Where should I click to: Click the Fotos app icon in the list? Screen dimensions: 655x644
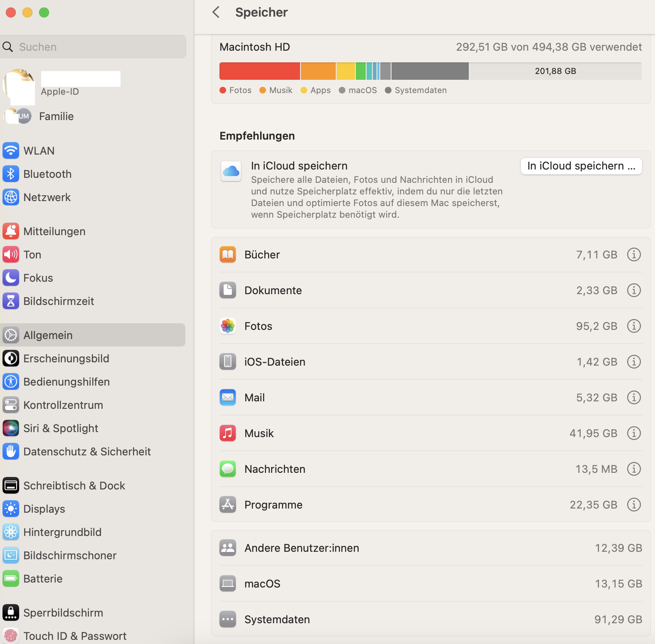pyautogui.click(x=228, y=326)
